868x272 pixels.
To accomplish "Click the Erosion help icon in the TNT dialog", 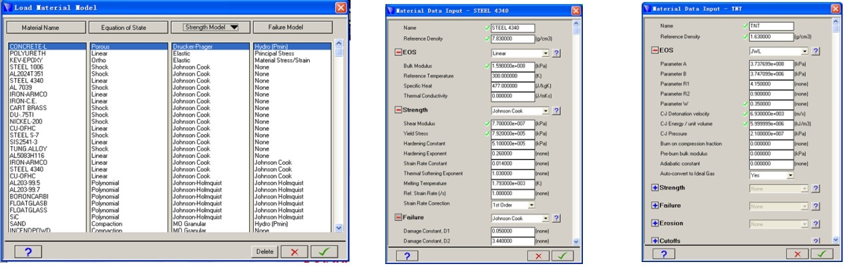I will [x=816, y=224].
